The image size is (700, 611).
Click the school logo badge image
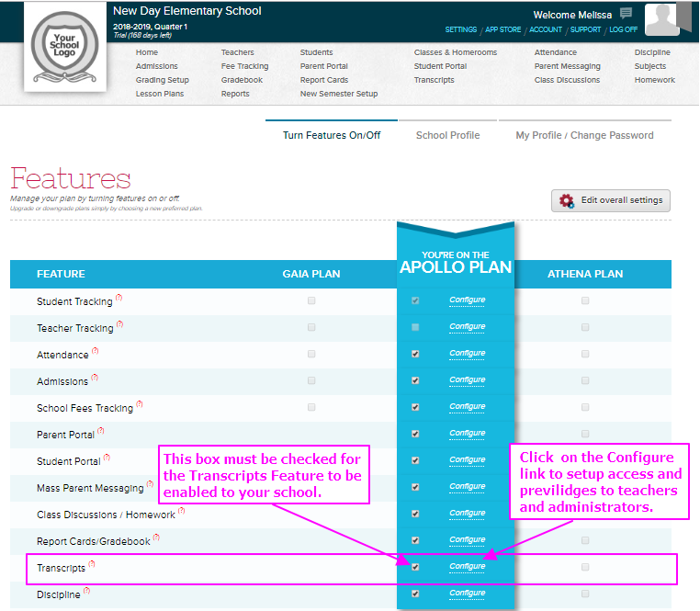(64, 47)
